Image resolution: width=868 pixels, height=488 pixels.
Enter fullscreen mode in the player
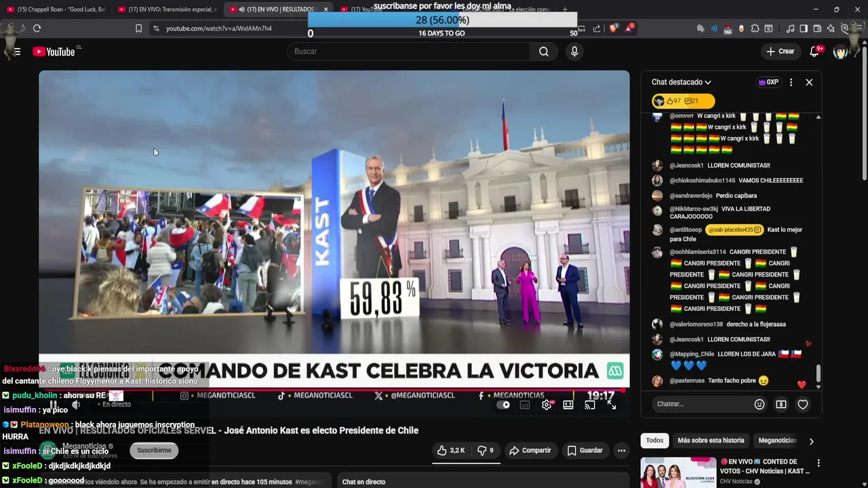click(612, 405)
